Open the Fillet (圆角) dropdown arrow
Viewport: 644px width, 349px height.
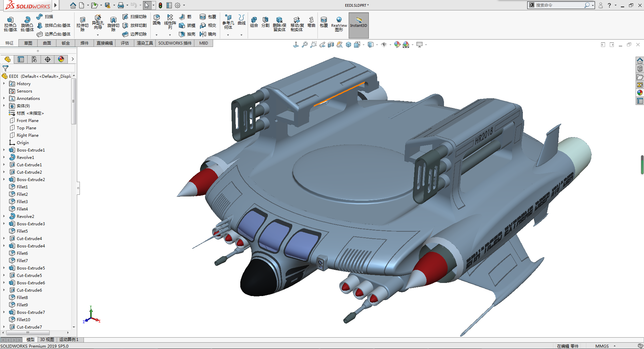click(x=157, y=35)
